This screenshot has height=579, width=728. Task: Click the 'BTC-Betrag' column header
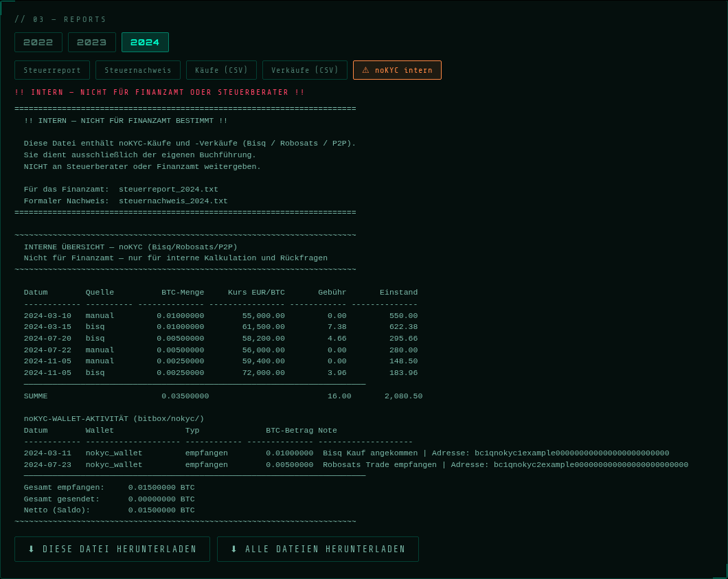click(x=289, y=431)
